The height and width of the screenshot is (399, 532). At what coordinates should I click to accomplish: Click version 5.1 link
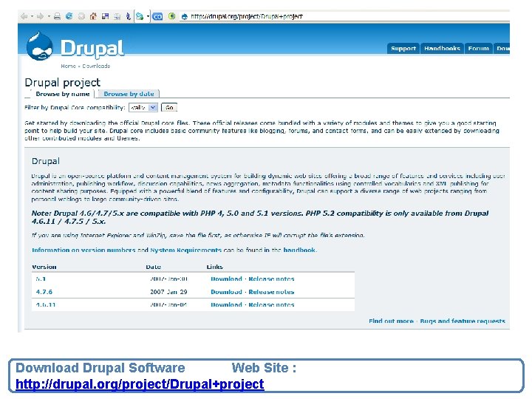click(x=41, y=279)
